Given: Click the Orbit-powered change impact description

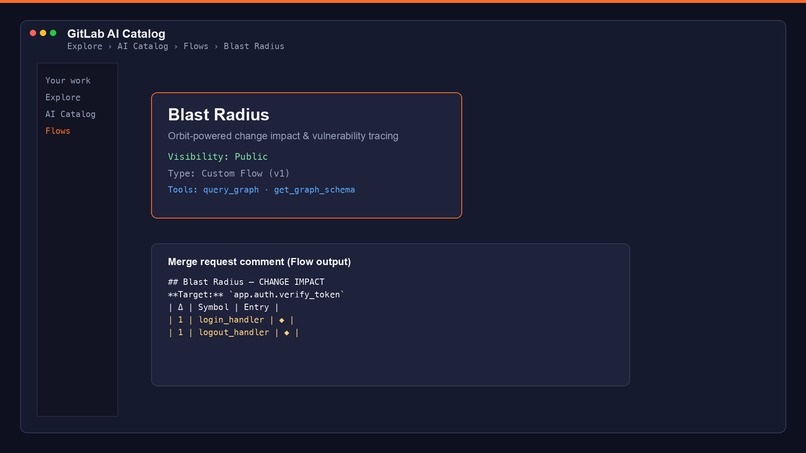Looking at the screenshot, I should tap(283, 136).
